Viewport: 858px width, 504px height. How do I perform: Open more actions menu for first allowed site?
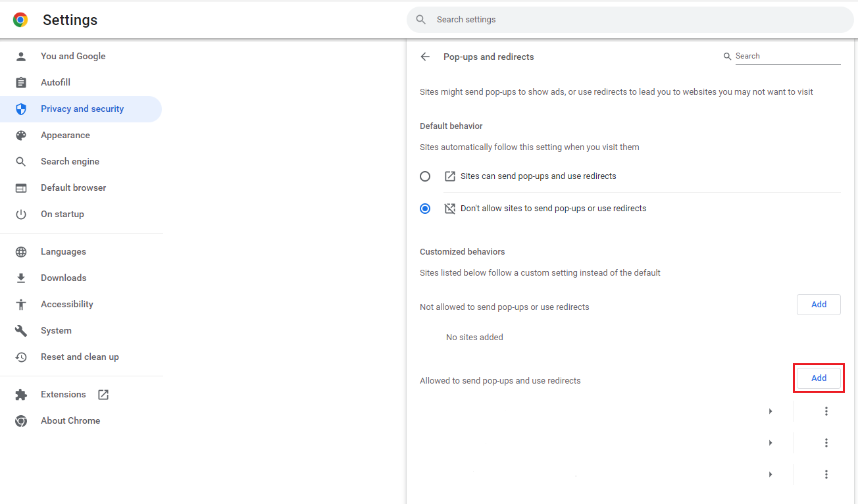pyautogui.click(x=826, y=411)
